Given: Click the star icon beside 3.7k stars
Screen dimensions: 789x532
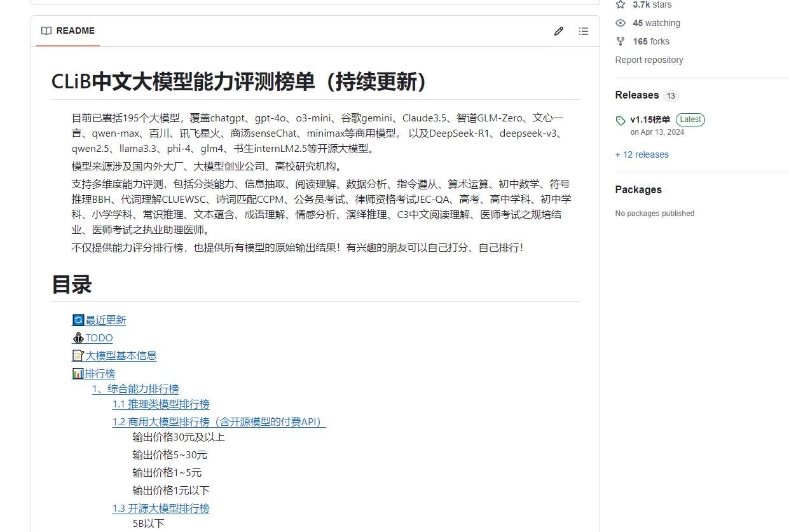Looking at the screenshot, I should tap(621, 4).
